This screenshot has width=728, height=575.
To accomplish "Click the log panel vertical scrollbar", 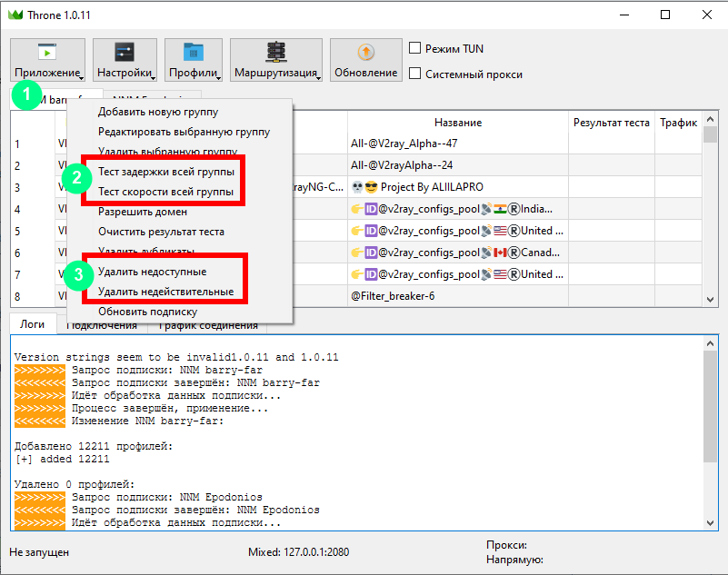I will pos(710,427).
